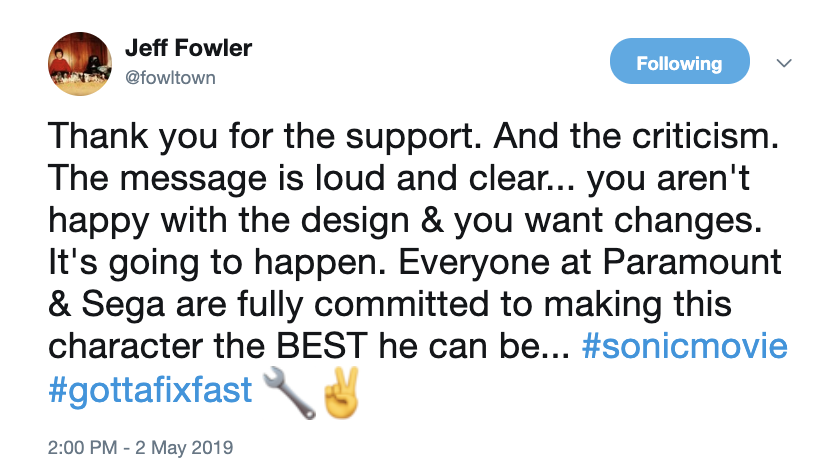Click the wrench emoji

pos(291,391)
